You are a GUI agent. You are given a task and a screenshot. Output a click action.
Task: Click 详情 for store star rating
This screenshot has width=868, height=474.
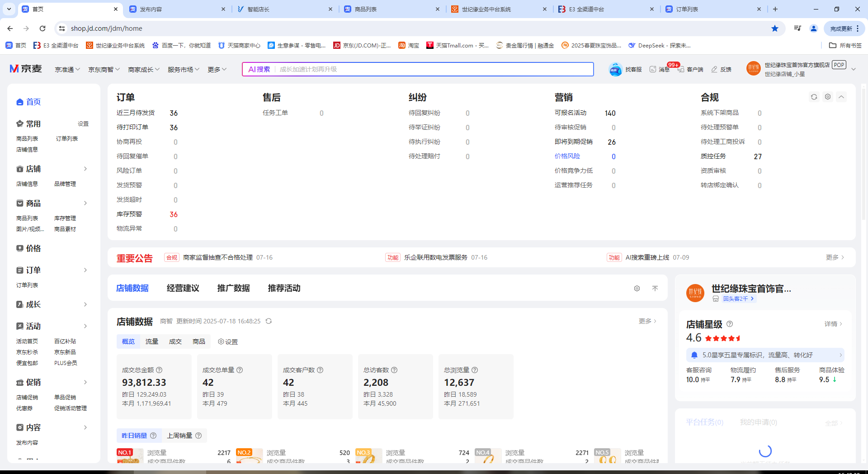point(833,324)
